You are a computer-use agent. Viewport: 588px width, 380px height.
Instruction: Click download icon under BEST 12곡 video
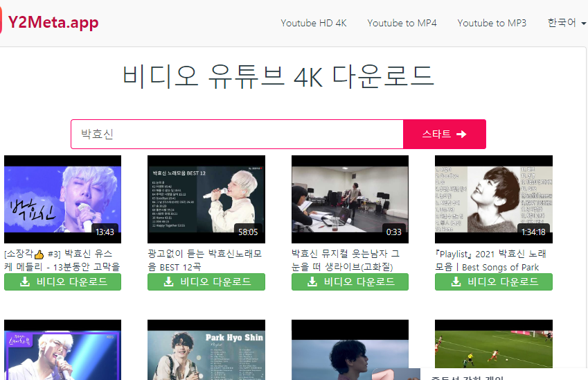point(169,282)
